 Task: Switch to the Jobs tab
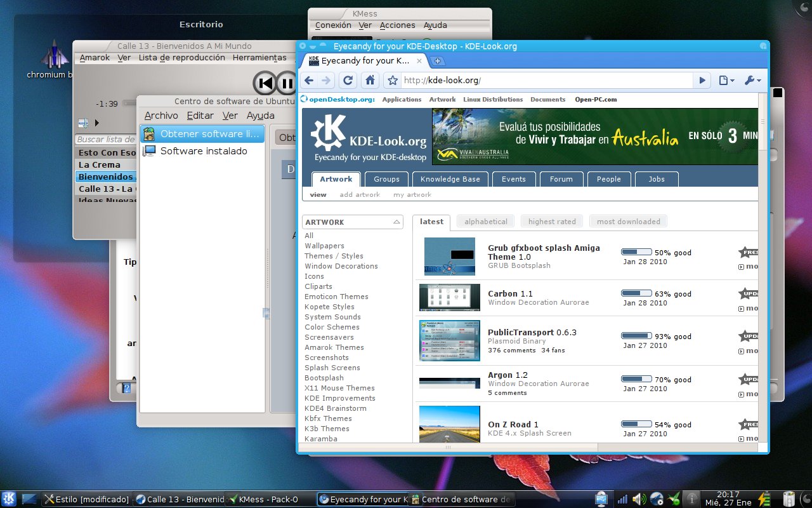tap(657, 179)
